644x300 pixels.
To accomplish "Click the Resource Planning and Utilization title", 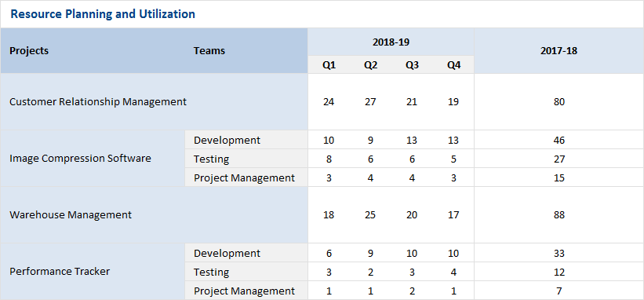I will pyautogui.click(x=103, y=14).
